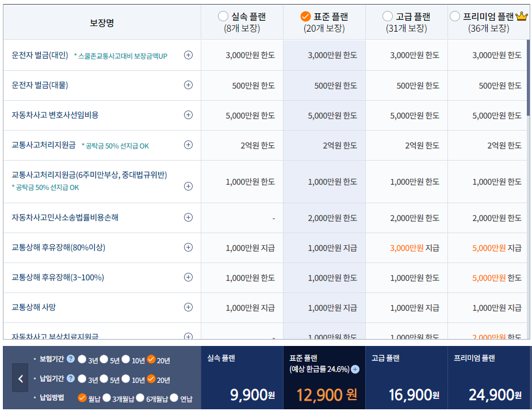Expand 교통사고처리지원금(6주미만부상) row details
This screenshot has height=411, width=532.
pos(188,186)
